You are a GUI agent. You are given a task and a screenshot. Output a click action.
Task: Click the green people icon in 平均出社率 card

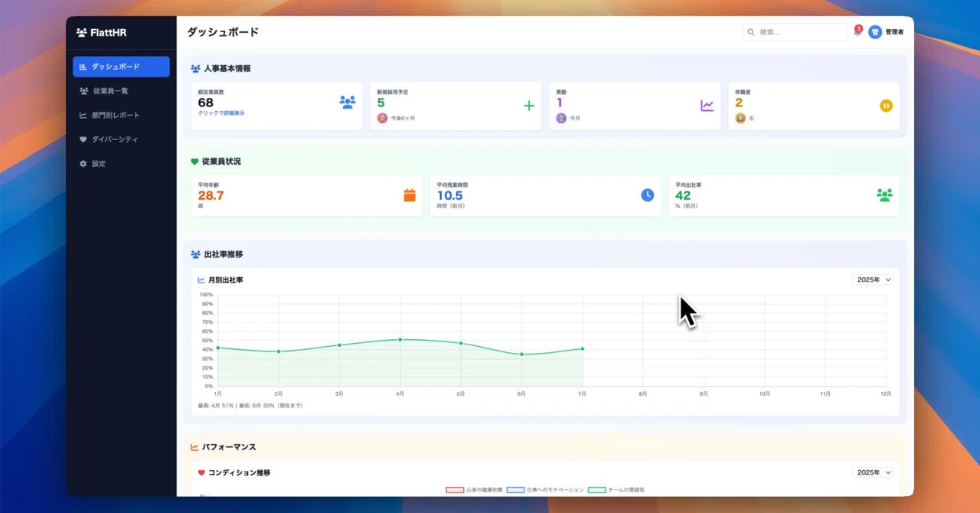click(884, 195)
